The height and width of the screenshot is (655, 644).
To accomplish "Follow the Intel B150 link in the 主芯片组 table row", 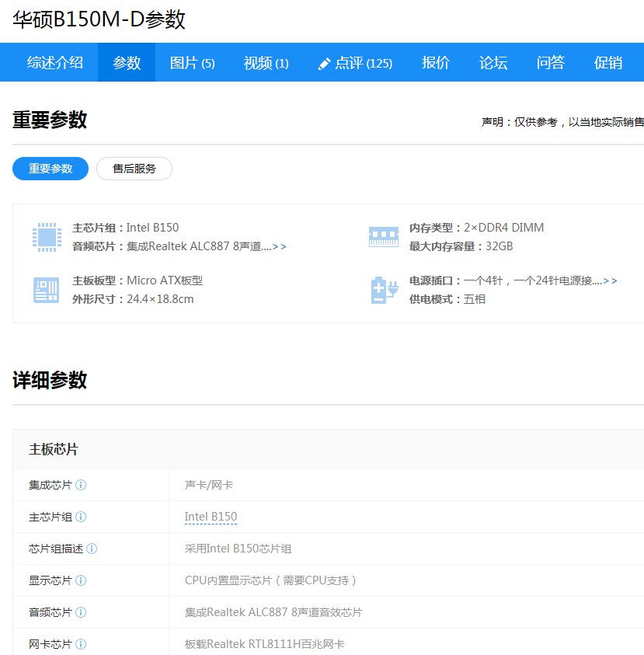I will [x=211, y=517].
